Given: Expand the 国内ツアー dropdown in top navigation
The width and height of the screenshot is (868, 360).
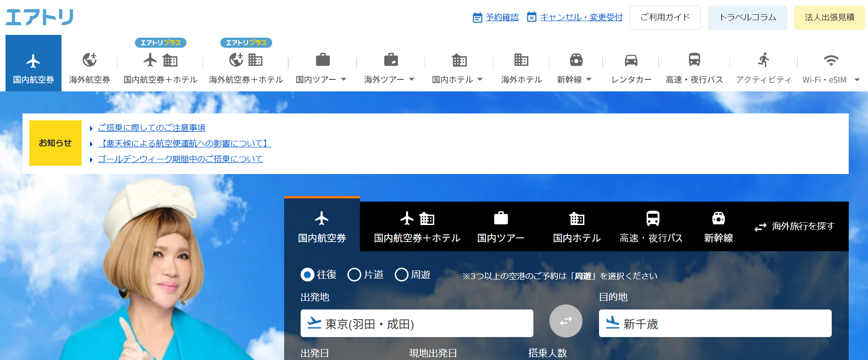Looking at the screenshot, I should [x=343, y=79].
